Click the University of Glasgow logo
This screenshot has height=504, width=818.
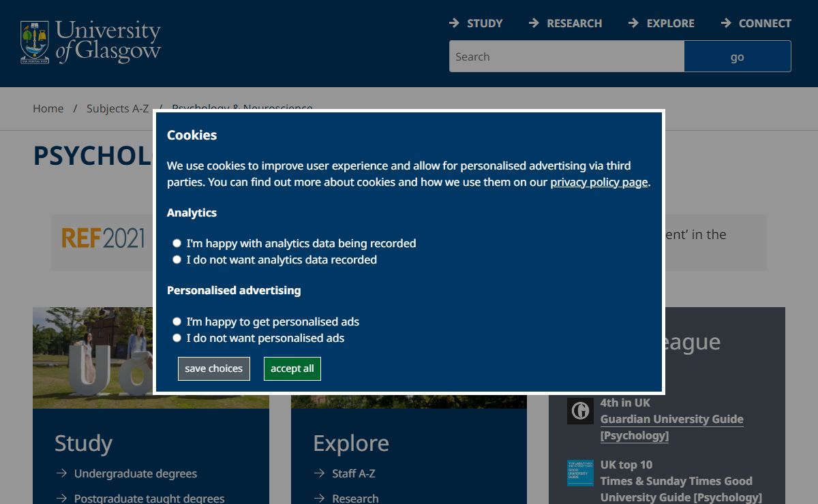pos(91,42)
